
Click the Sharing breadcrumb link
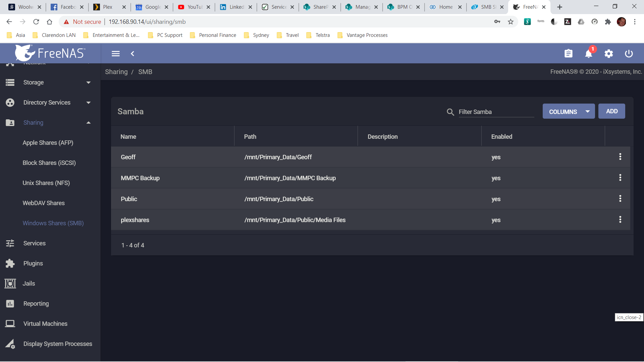[x=116, y=72]
